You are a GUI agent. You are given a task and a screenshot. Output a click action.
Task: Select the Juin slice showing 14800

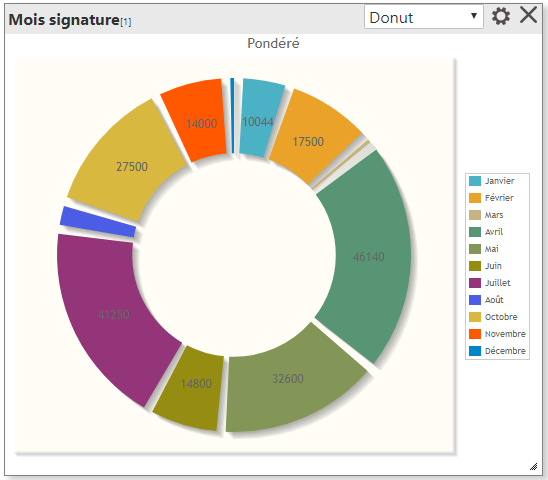194,386
